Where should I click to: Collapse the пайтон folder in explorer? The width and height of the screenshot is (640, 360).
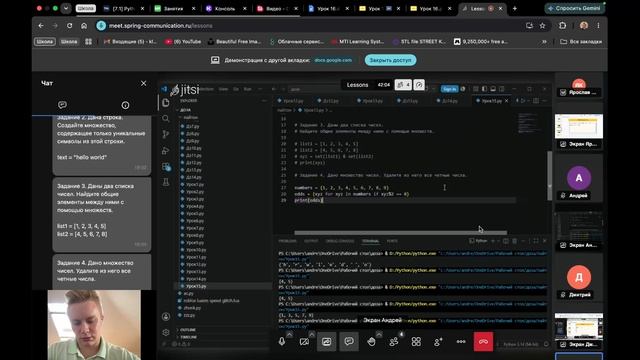[190, 118]
